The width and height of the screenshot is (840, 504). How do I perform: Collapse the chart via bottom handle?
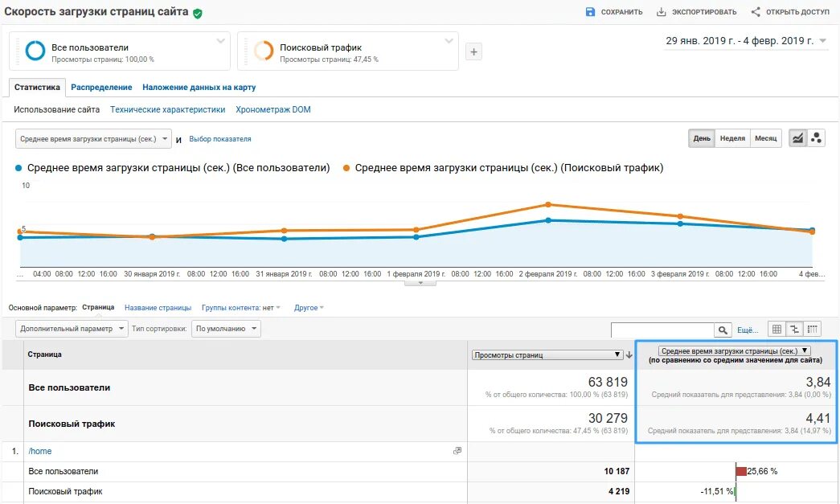pos(420,283)
